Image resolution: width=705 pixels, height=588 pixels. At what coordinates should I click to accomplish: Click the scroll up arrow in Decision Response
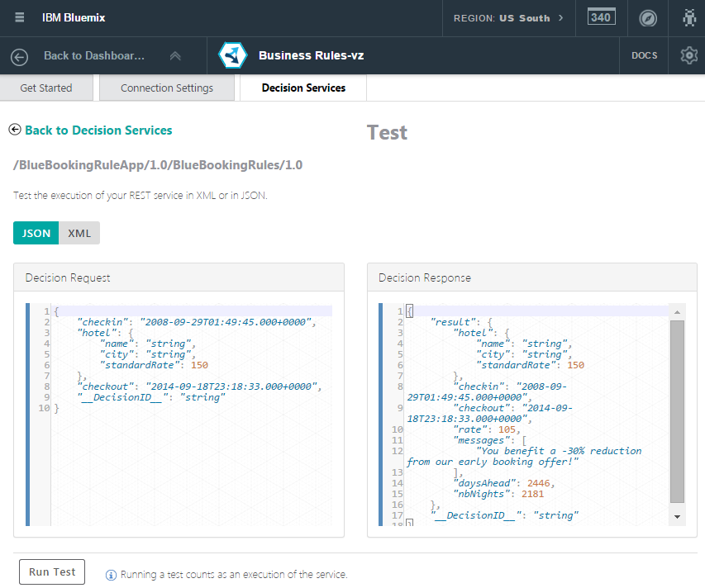click(677, 311)
